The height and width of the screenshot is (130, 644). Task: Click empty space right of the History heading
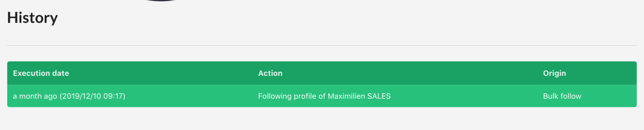[x=346, y=18]
